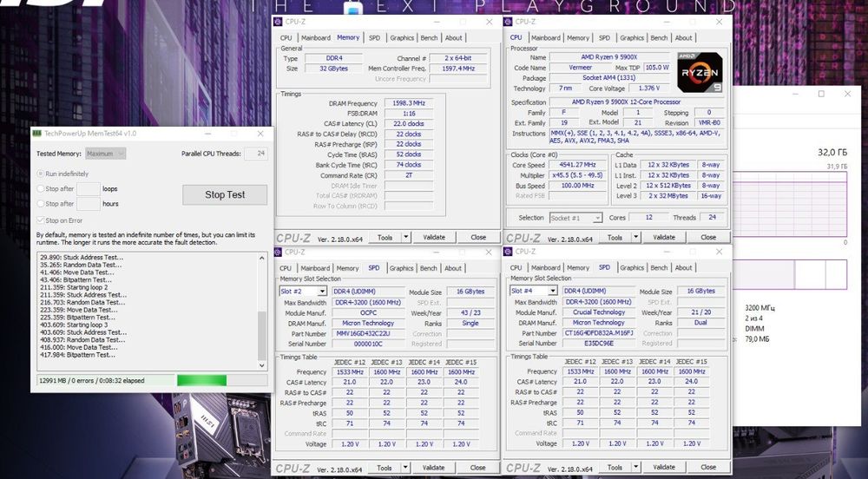868x479 pixels.
Task: Open the About tab in CPU-Z Slot #2 window
Action: (453, 268)
